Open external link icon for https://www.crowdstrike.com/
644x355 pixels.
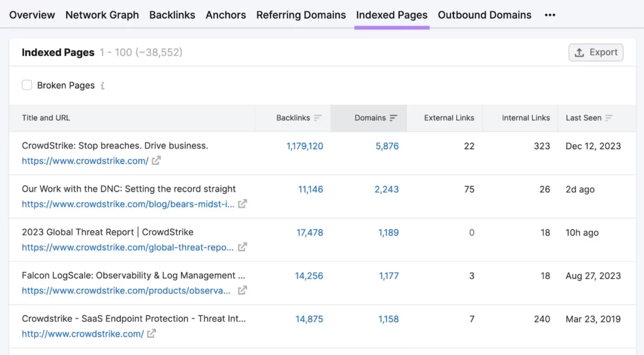click(156, 161)
